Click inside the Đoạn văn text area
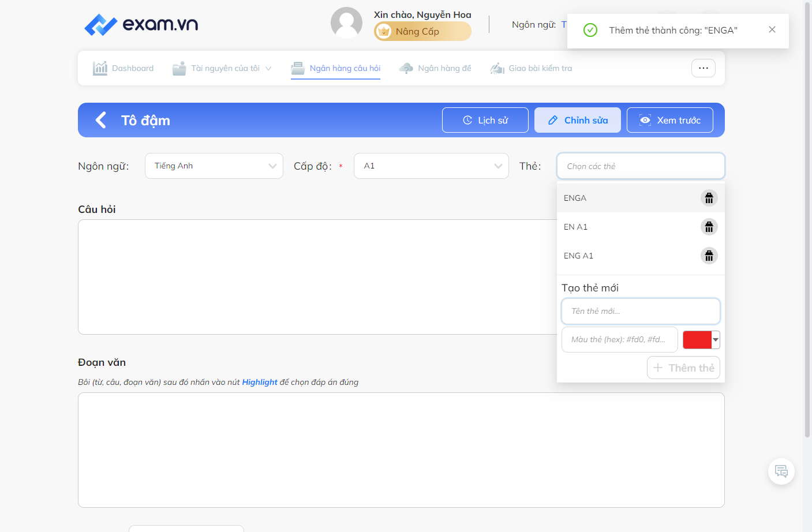 click(x=401, y=450)
